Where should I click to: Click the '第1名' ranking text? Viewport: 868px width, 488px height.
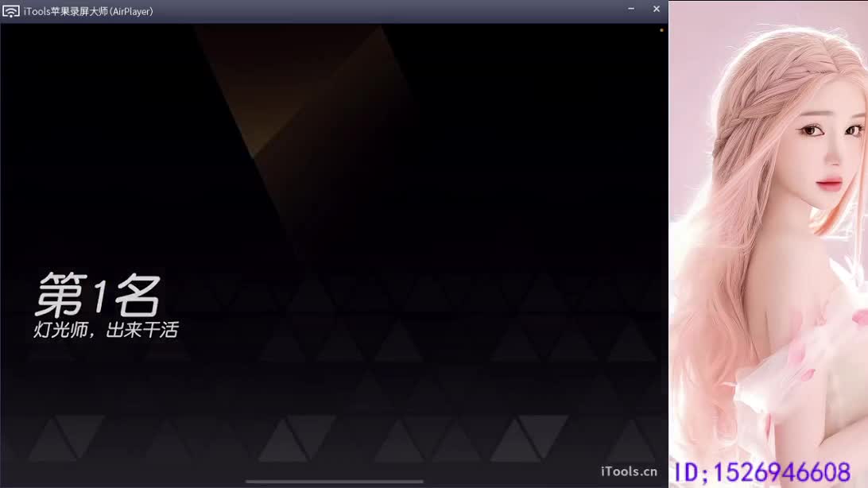pyautogui.click(x=98, y=296)
